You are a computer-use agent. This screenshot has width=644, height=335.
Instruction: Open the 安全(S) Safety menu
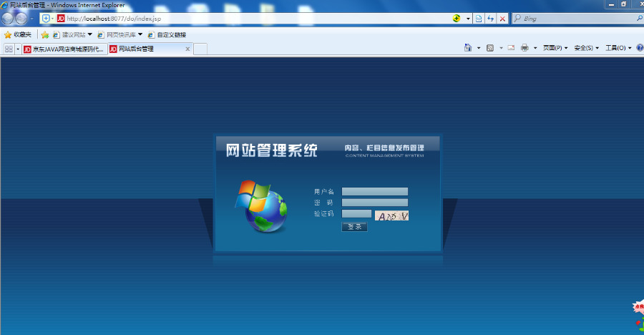(587, 48)
